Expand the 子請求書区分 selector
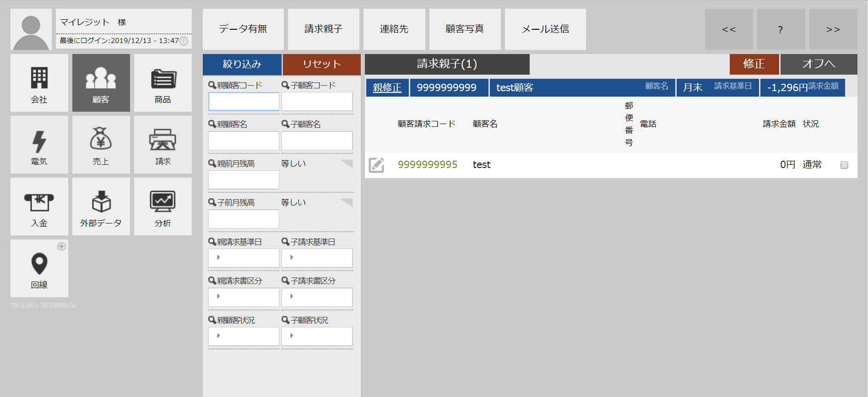 point(317,297)
